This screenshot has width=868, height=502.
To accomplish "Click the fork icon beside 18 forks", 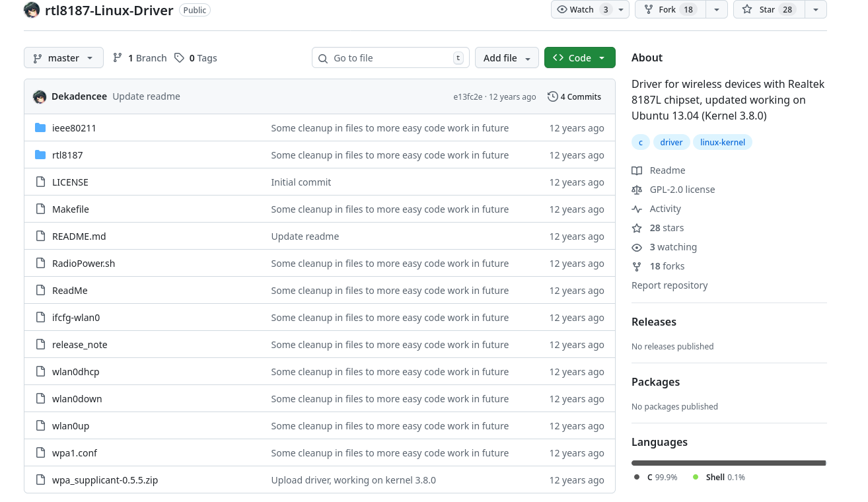I will pos(637,266).
